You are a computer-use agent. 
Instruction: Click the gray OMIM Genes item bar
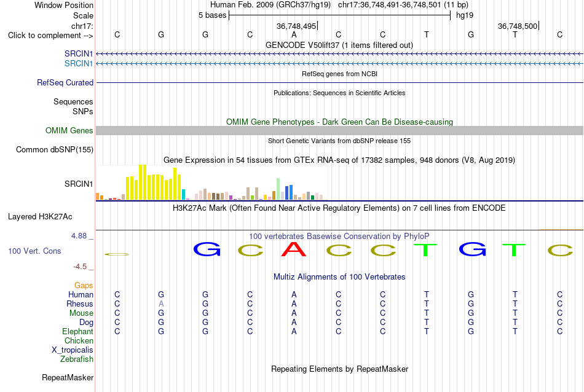tap(339, 130)
